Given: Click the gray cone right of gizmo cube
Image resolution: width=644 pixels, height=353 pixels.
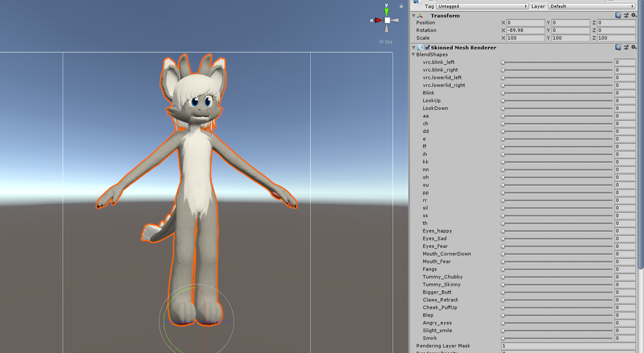Looking at the screenshot, I should pos(395,20).
